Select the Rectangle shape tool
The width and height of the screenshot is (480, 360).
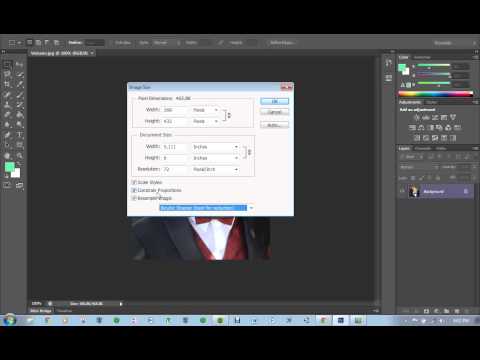(20, 145)
